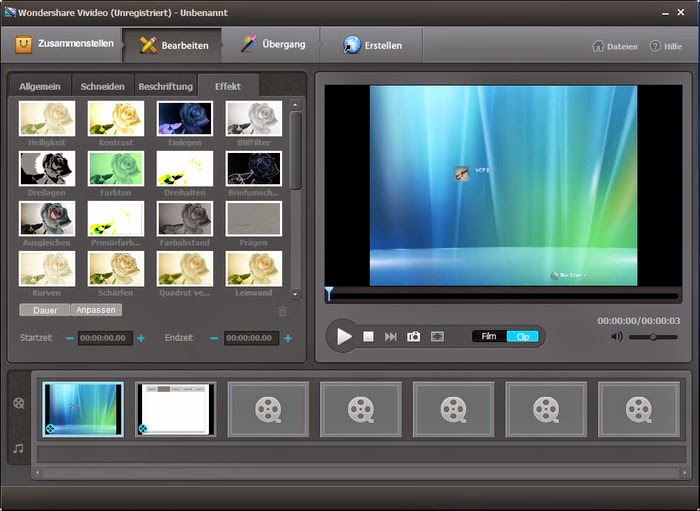Apply the Ausgleichen effect
Viewport: 700px width, 511px height.
(47, 218)
